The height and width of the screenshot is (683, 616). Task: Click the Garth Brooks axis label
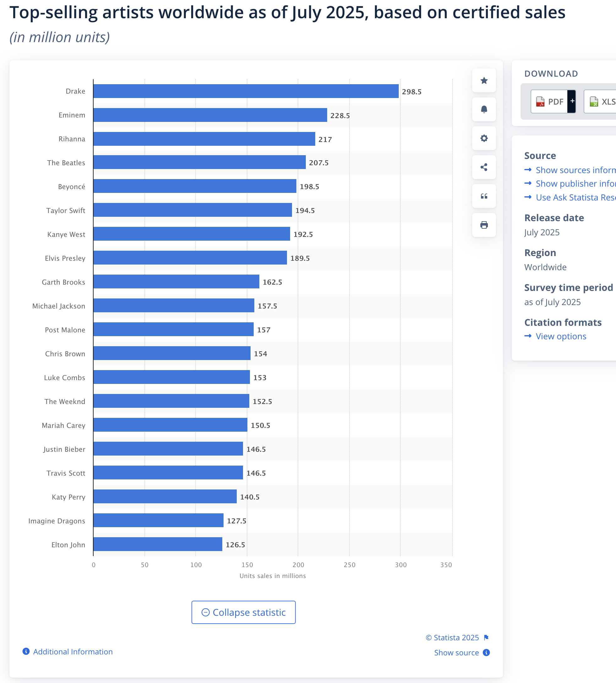click(x=63, y=282)
